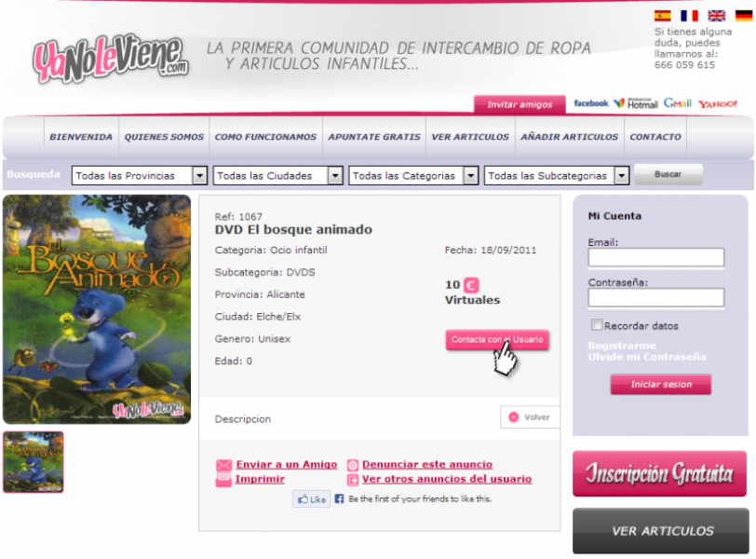The width and height of the screenshot is (756, 559).
Task: Click the Fecha: 18/09/2011 text
Action: (x=491, y=251)
